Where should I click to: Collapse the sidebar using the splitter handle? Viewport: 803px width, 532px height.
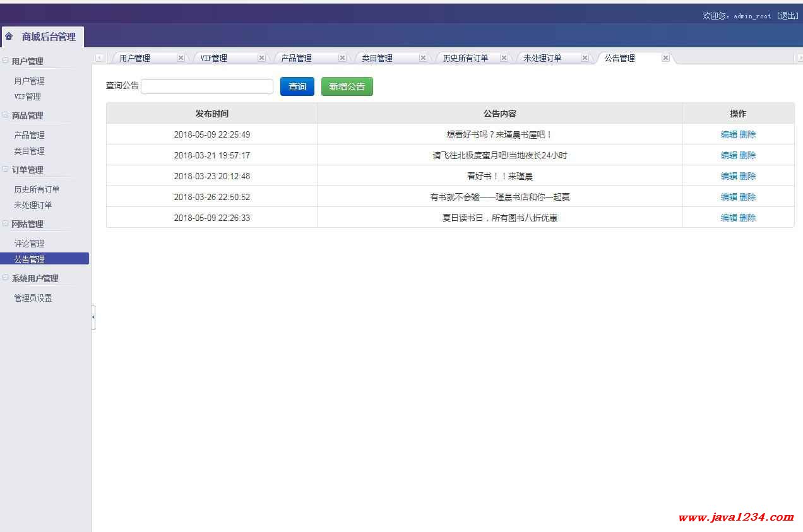pyautogui.click(x=93, y=317)
